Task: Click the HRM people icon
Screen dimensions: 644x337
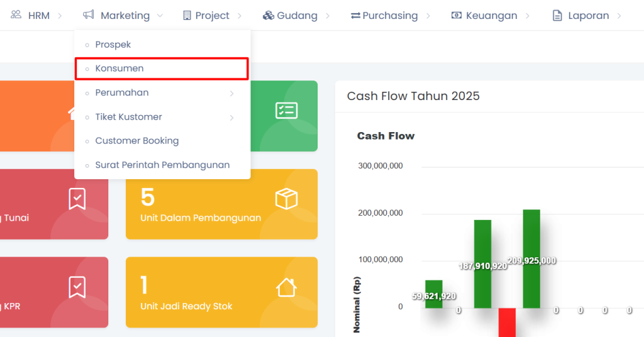Action: coord(16,15)
